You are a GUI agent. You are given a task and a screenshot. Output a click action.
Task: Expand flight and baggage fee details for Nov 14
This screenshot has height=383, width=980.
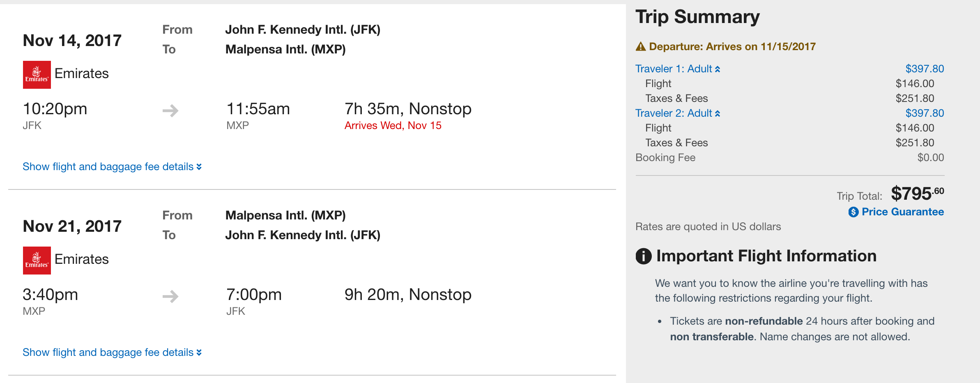(x=112, y=166)
